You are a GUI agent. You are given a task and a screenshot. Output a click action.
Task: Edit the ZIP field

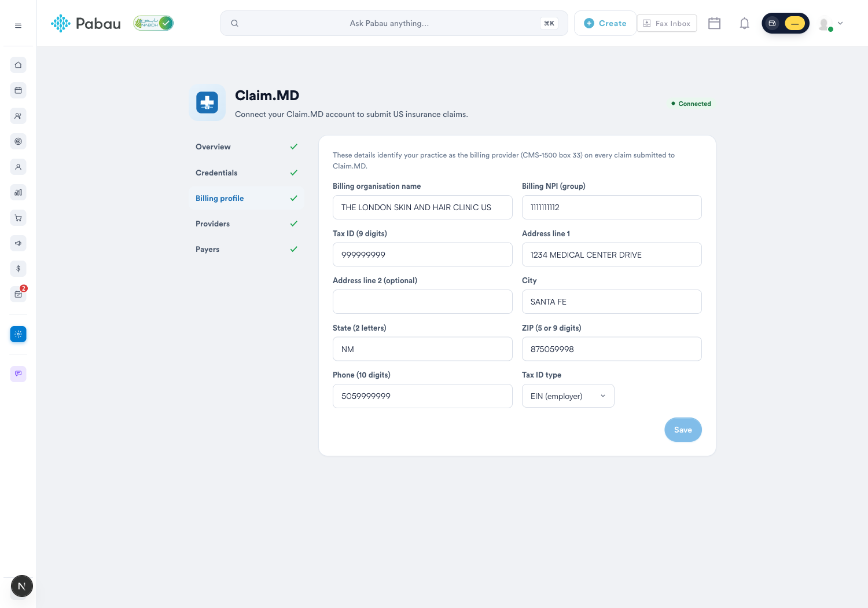point(612,349)
